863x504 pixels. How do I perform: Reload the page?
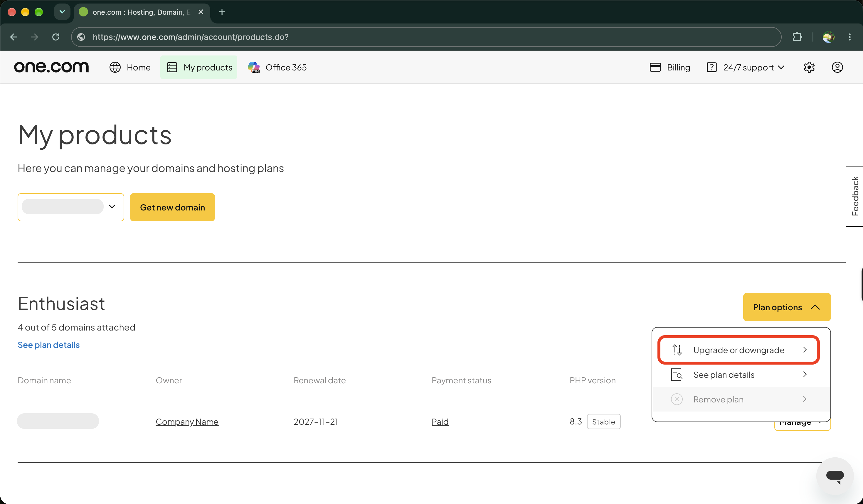56,37
